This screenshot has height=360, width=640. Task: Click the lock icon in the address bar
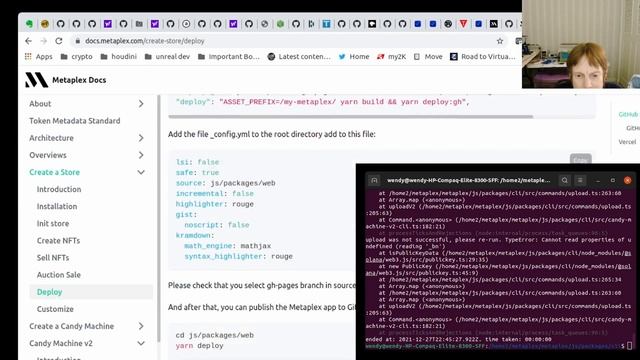point(78,41)
